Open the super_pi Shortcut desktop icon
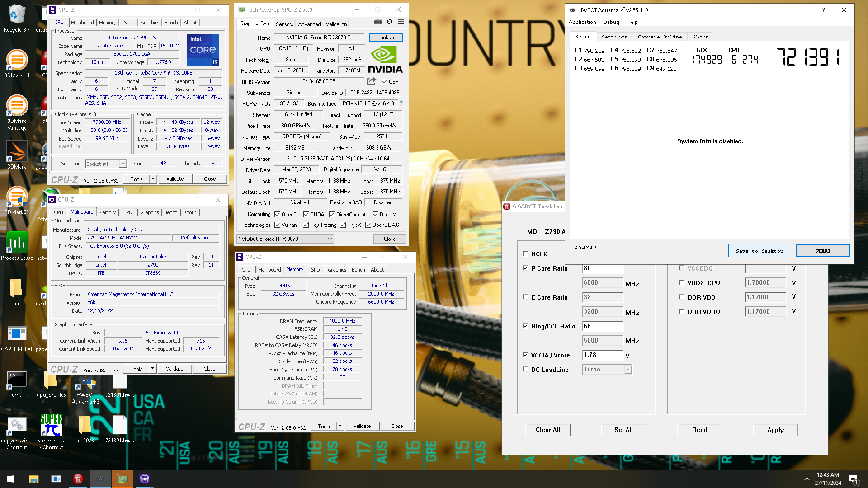868x488 pixels. point(51,432)
